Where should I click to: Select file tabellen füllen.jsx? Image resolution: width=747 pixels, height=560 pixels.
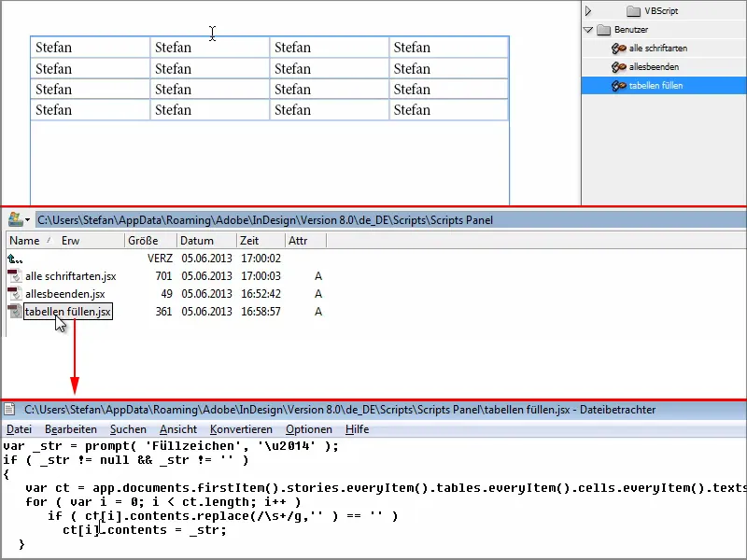[x=68, y=312]
